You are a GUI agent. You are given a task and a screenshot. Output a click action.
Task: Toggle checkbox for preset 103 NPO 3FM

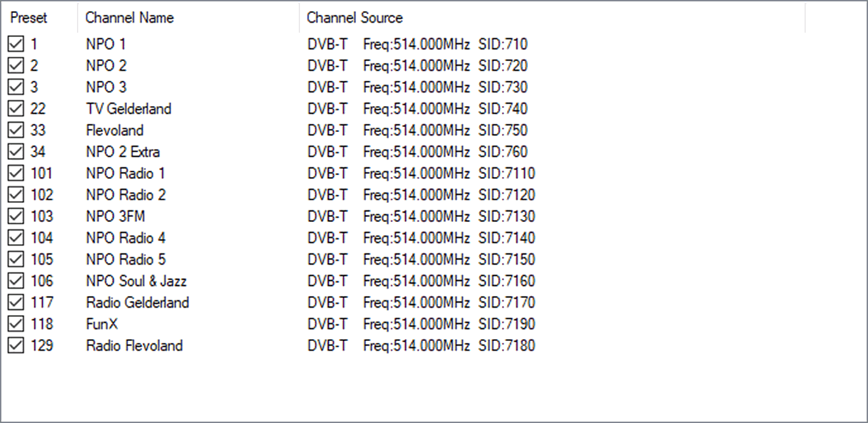click(16, 216)
